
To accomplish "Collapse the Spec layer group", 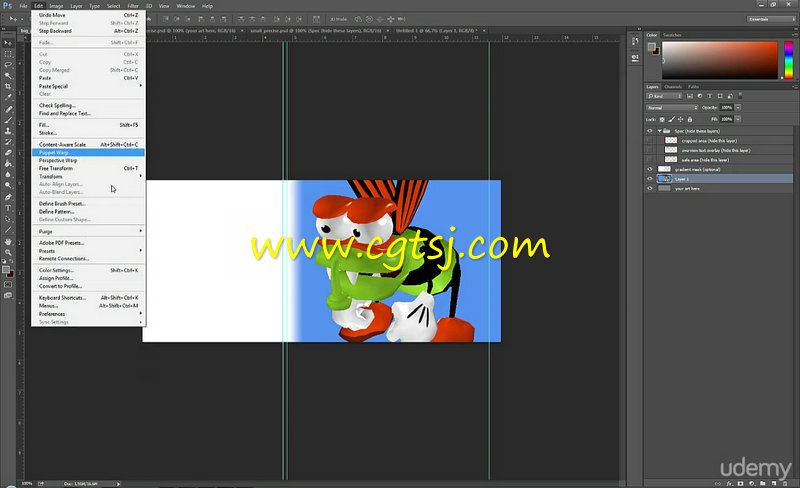I will pos(659,131).
